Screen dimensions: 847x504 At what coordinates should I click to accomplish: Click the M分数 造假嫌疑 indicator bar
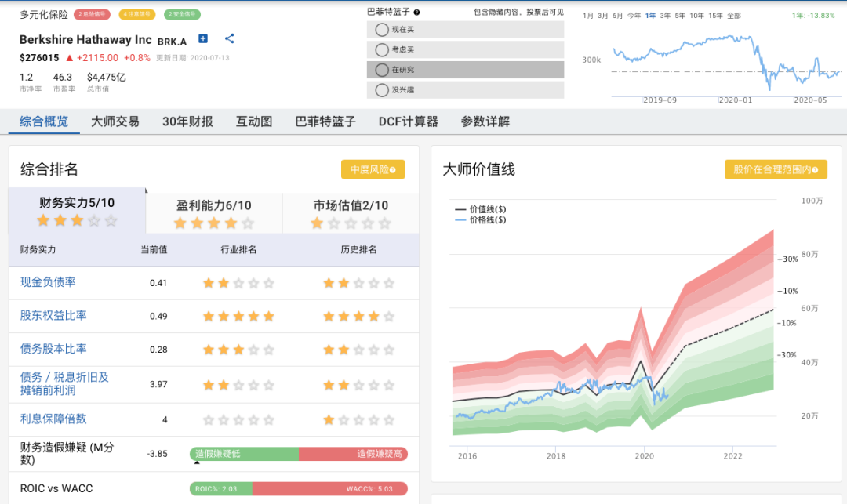click(x=299, y=454)
